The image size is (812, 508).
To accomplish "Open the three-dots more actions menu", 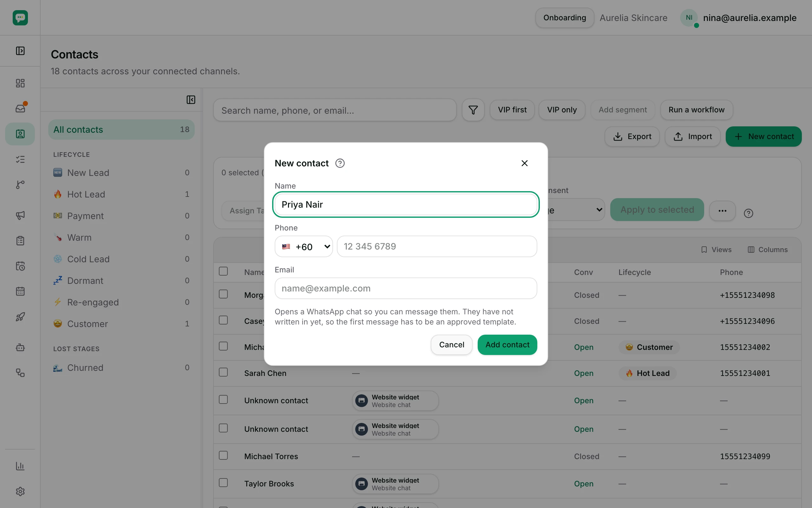I will [723, 211].
